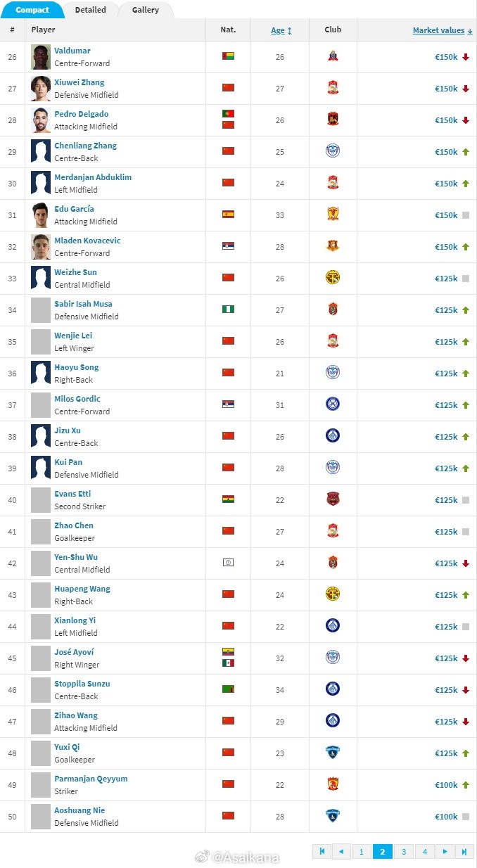Click Pedro Delgado's Portugal flag icon

click(x=228, y=113)
